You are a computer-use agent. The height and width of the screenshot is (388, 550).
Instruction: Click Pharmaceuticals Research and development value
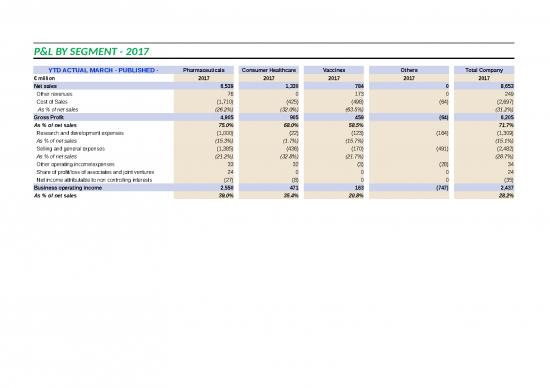point(225,133)
